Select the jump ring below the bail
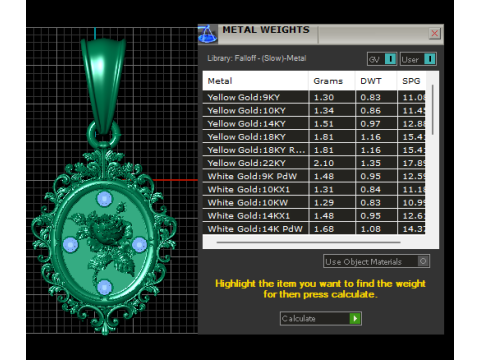This screenshot has height=360, width=480. (x=104, y=135)
